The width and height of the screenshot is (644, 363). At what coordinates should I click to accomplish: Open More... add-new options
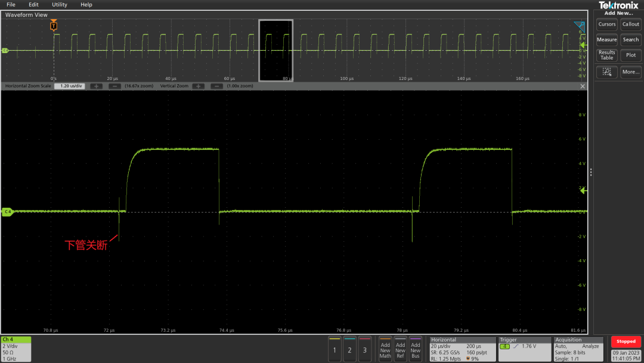[x=630, y=72]
